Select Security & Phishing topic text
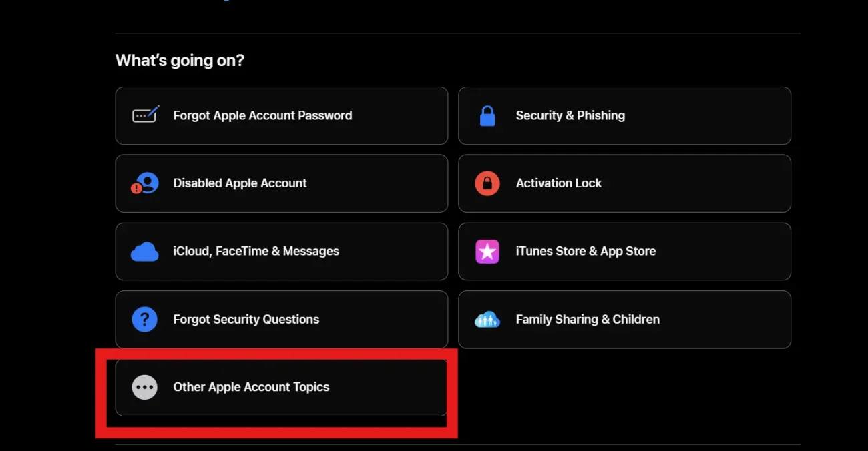868x451 pixels. point(570,115)
